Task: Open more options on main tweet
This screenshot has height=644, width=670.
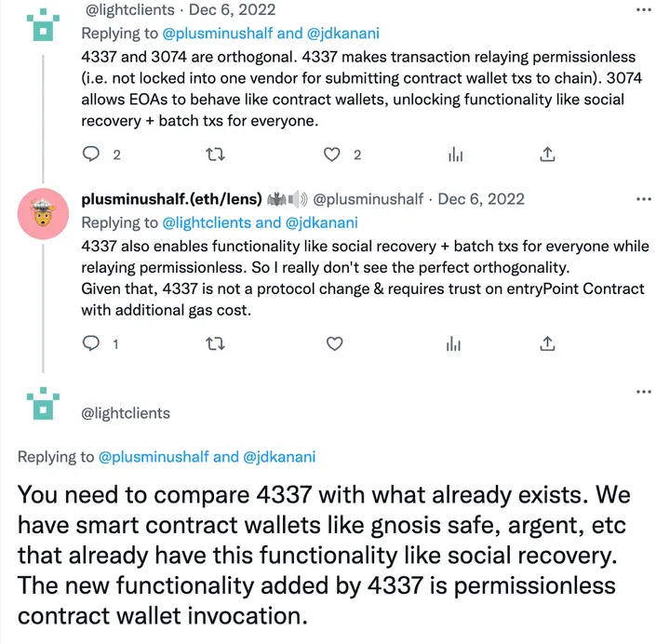Action: [644, 392]
